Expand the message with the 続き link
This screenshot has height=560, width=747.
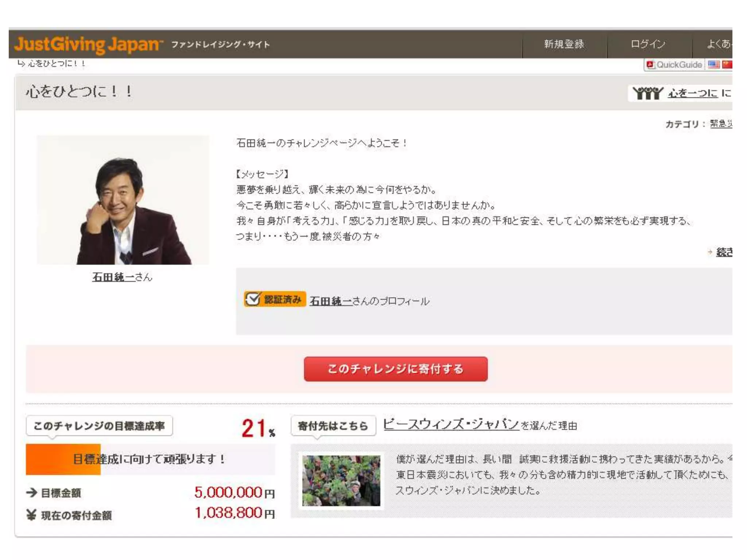tap(724, 252)
